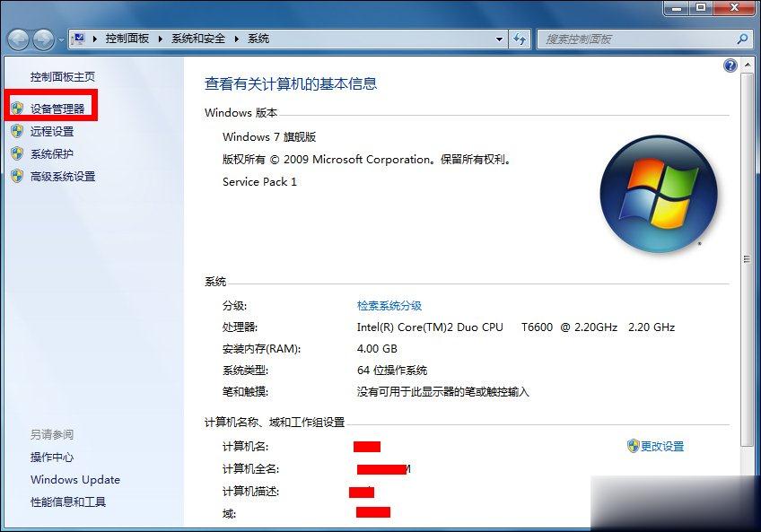Viewport: 761px width, 532px height.
Task: Open 远程设置 link
Action: pos(52,132)
